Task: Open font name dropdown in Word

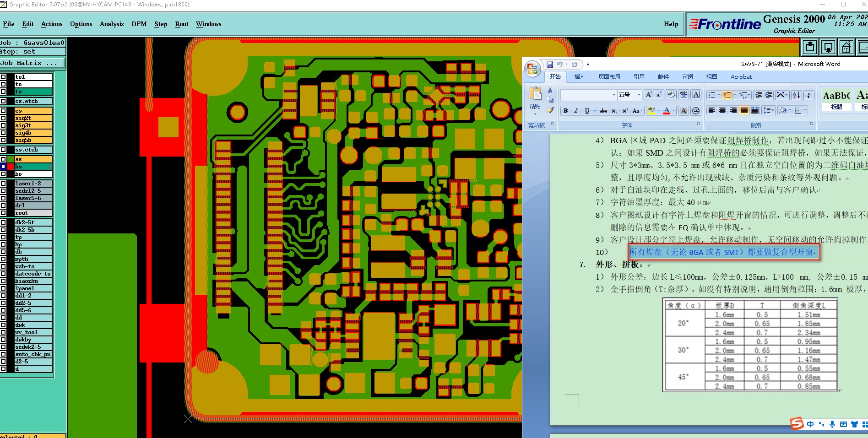Action: (x=614, y=95)
